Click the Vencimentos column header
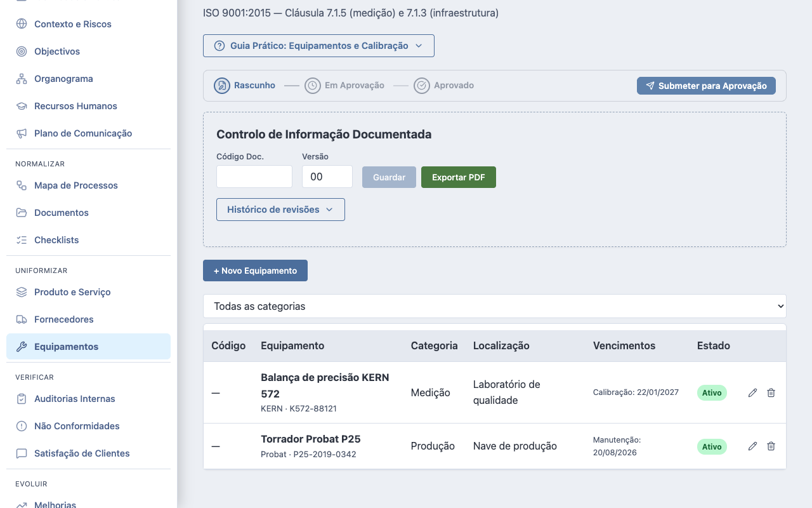Image resolution: width=812 pixels, height=508 pixels. [624, 346]
